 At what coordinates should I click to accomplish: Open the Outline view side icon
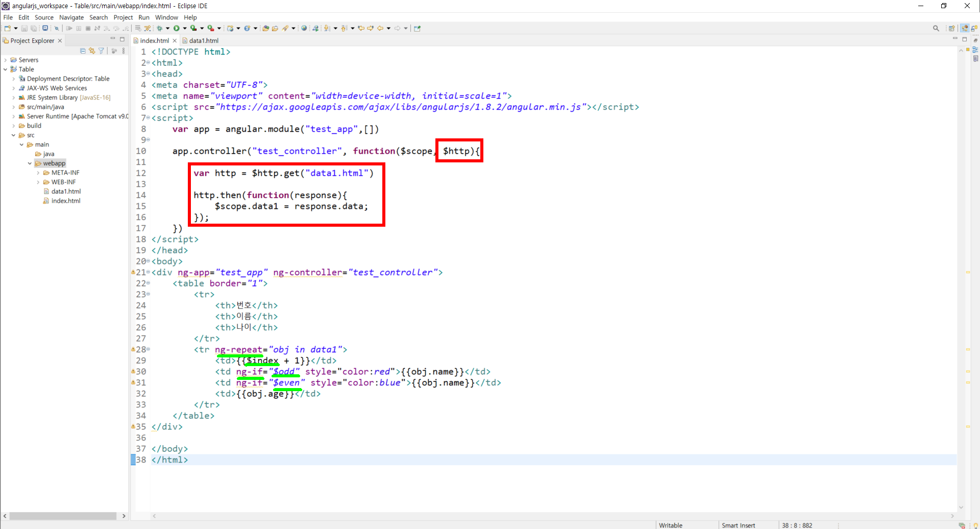[x=975, y=50]
